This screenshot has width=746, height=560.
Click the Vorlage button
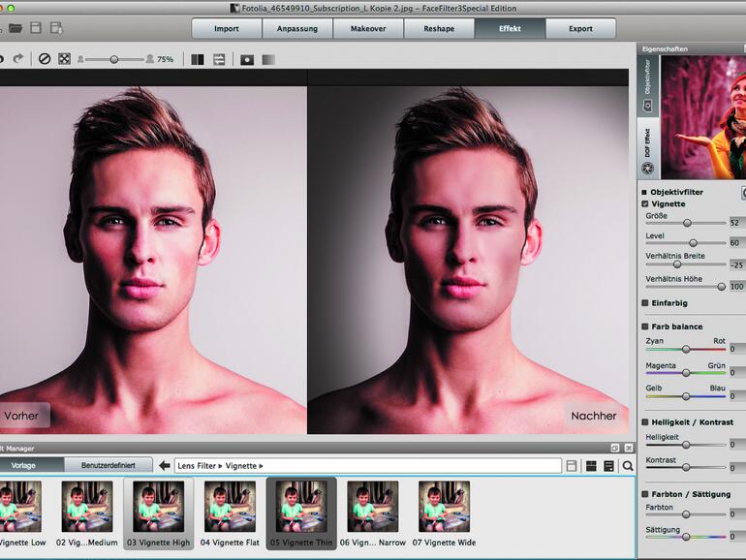point(23,466)
